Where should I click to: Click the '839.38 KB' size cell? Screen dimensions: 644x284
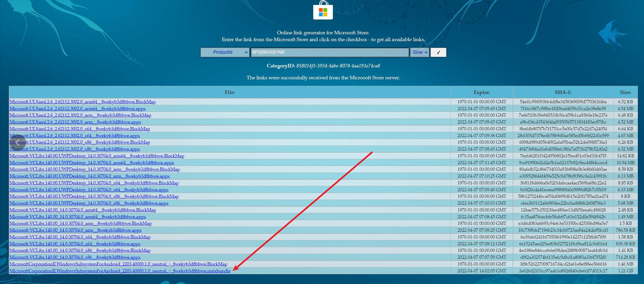pyautogui.click(x=625, y=244)
